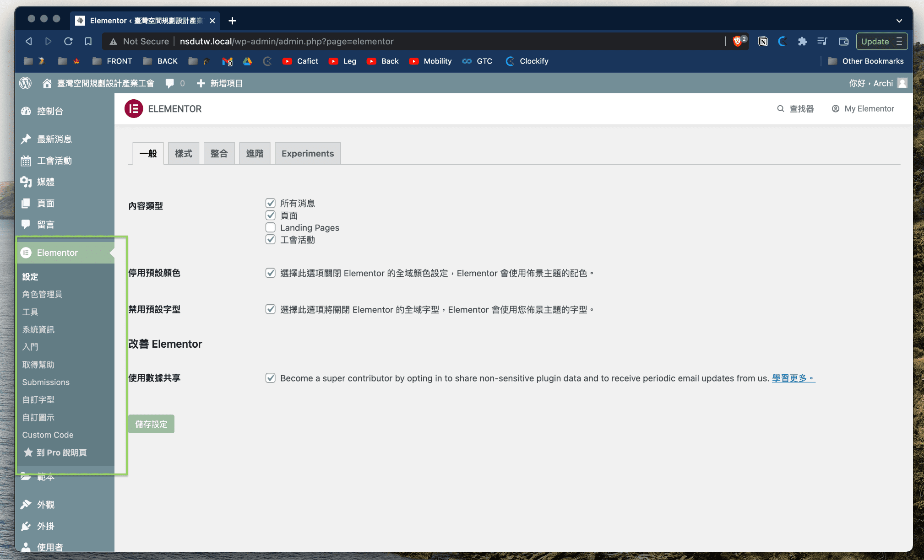
Task: Click 到 Pro 說明頁 upgrade link
Action: point(62,452)
